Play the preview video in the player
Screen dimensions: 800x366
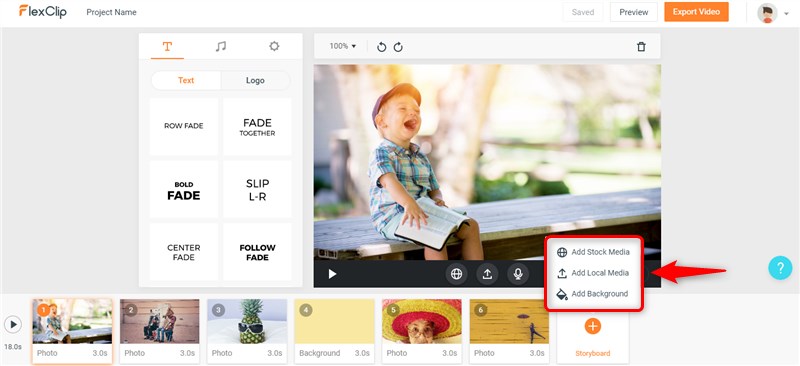332,274
